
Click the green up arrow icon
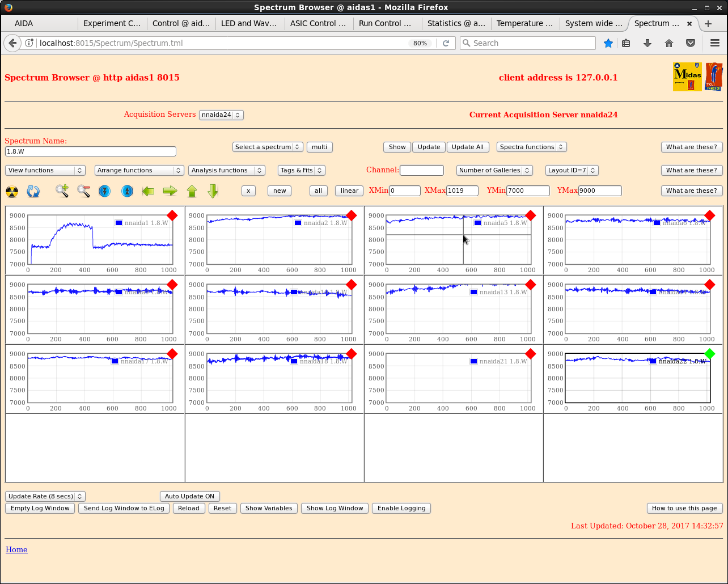[x=192, y=191]
